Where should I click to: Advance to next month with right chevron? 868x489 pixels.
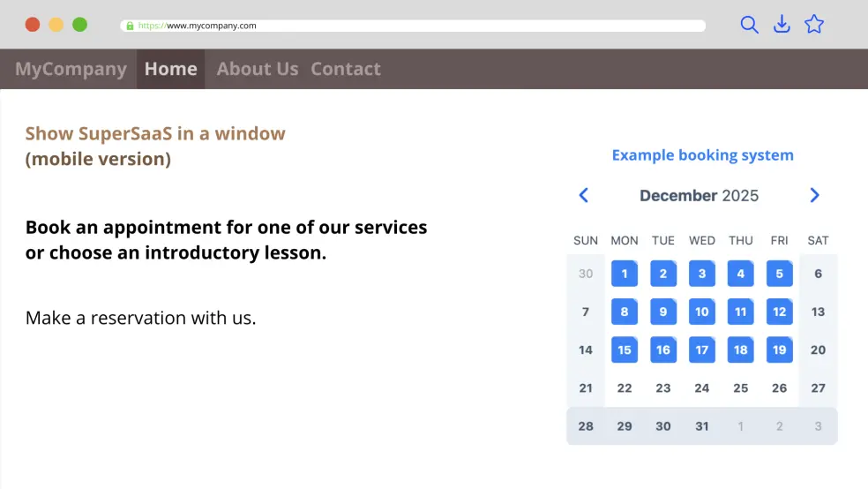pos(814,195)
